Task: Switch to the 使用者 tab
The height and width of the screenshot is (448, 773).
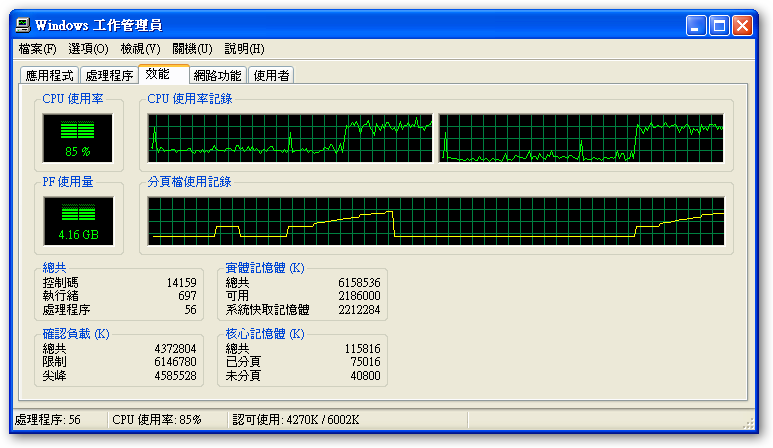Action: click(271, 75)
